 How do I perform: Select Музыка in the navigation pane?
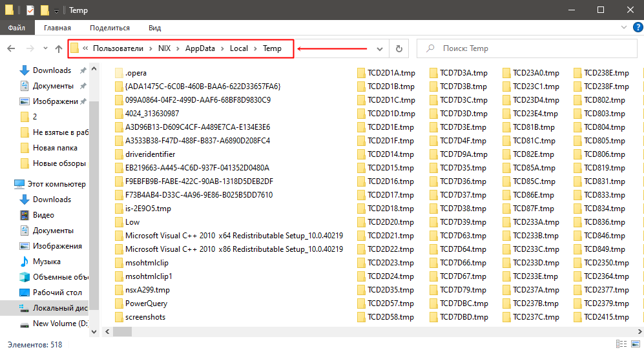[47, 262]
